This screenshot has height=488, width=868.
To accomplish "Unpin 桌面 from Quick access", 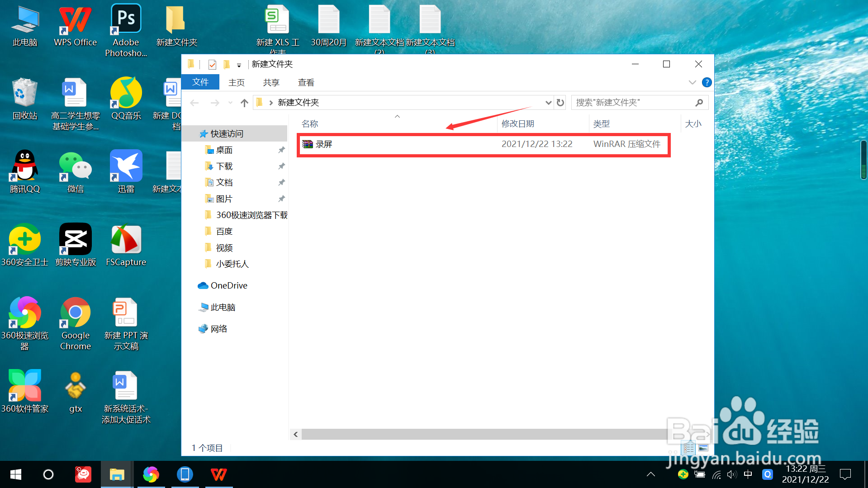I will 281,150.
